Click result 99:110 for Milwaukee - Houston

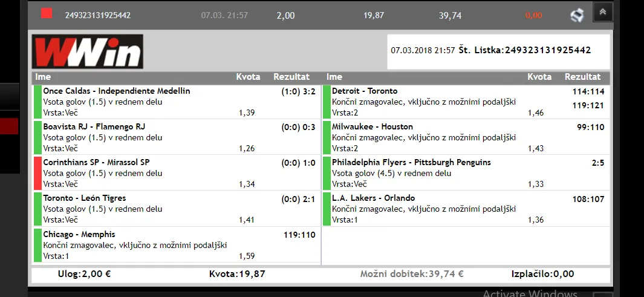tap(591, 128)
